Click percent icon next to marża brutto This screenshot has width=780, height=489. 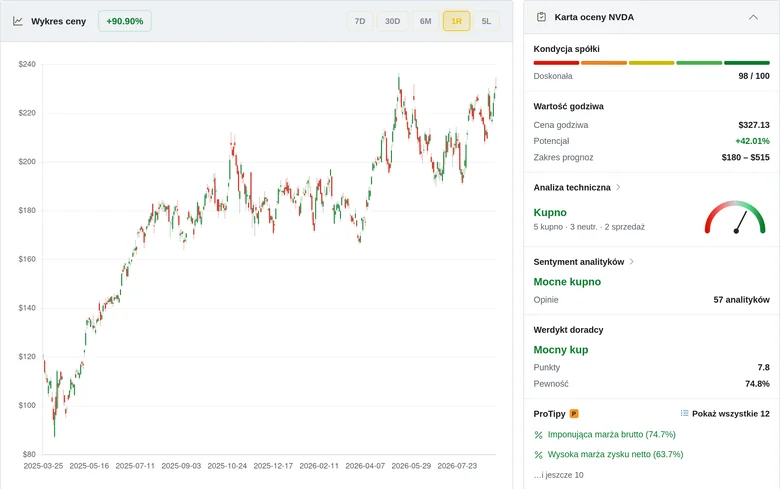click(538, 435)
